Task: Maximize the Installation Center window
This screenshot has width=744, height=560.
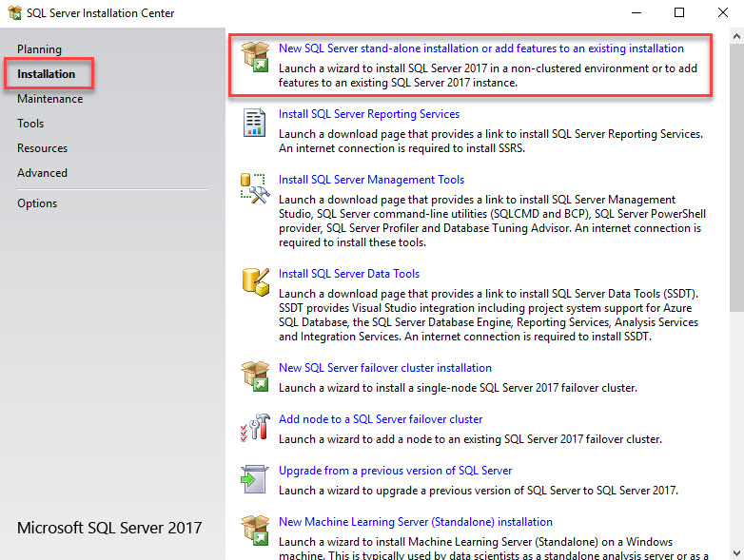Action: [x=679, y=12]
